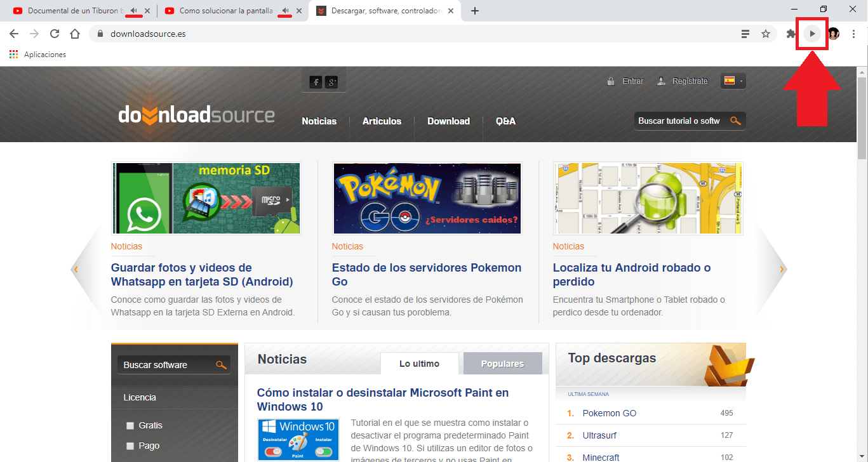
Task: Click the search magnifier in Buscar software box
Action: pyautogui.click(x=221, y=365)
